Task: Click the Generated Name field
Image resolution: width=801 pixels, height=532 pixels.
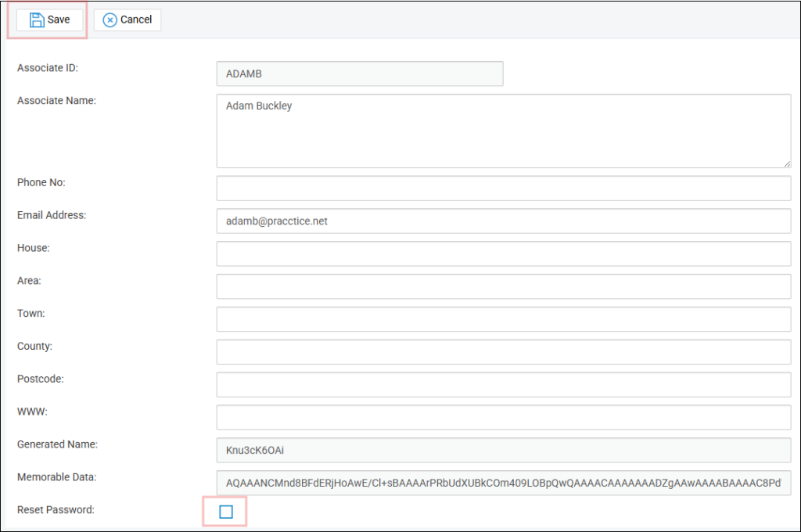Action: pyautogui.click(x=504, y=450)
